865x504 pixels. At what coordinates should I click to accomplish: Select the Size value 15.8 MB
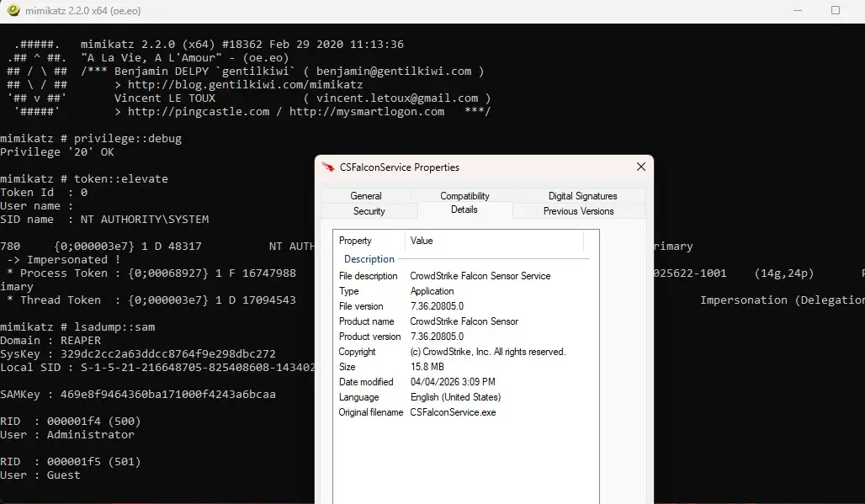pos(427,367)
